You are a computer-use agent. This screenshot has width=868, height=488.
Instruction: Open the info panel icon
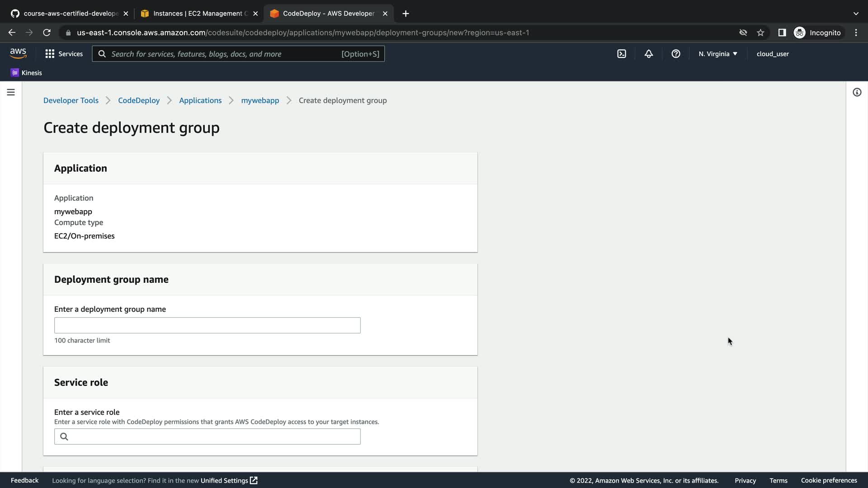click(x=857, y=92)
